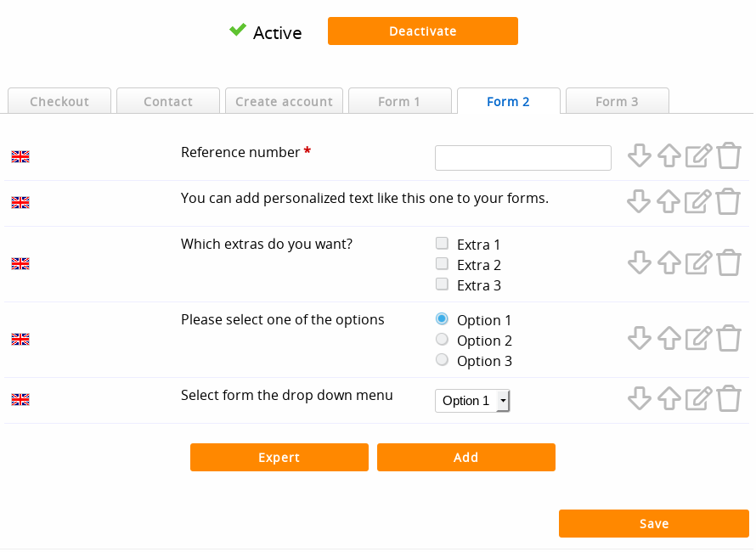Edit the "Which extras do you want?" field
Image resolution: width=756 pixels, height=552 pixels.
(698, 262)
